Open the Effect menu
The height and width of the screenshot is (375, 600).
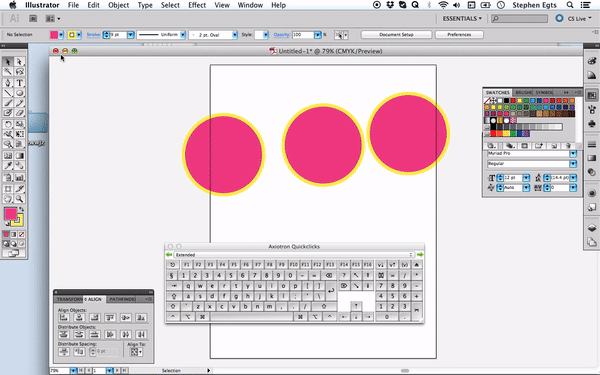click(197, 5)
